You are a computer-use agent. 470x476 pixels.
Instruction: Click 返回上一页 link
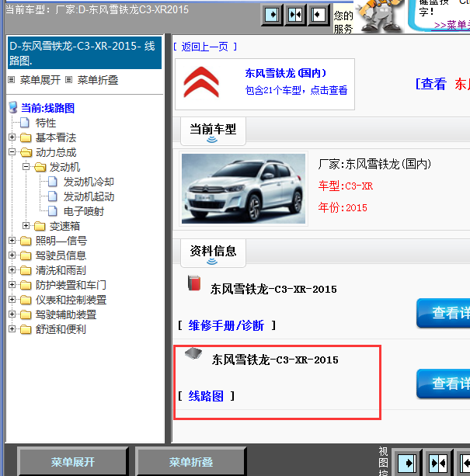click(204, 47)
